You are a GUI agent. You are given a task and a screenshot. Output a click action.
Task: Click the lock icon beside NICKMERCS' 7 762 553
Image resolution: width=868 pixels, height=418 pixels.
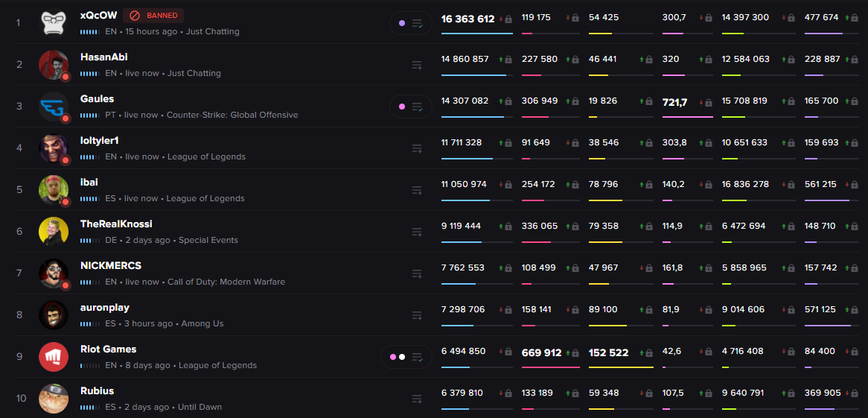pos(508,267)
